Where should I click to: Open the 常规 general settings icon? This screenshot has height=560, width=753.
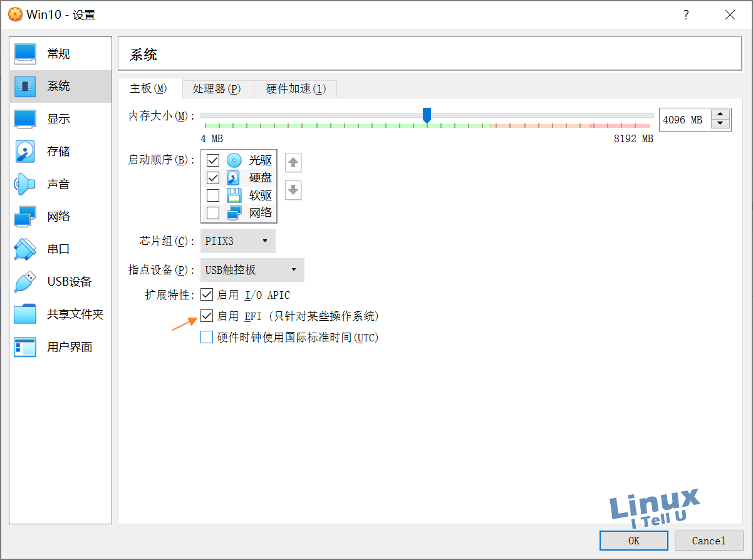pyautogui.click(x=25, y=54)
